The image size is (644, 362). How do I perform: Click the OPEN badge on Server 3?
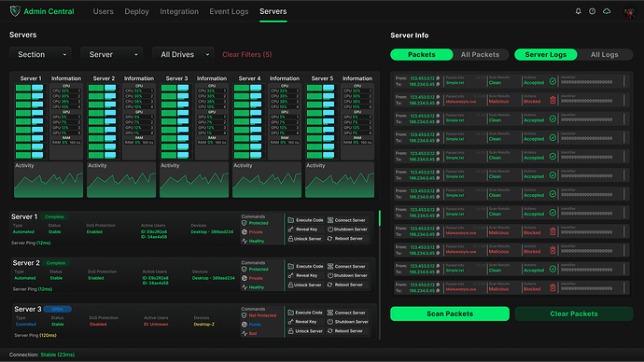[x=58, y=309]
